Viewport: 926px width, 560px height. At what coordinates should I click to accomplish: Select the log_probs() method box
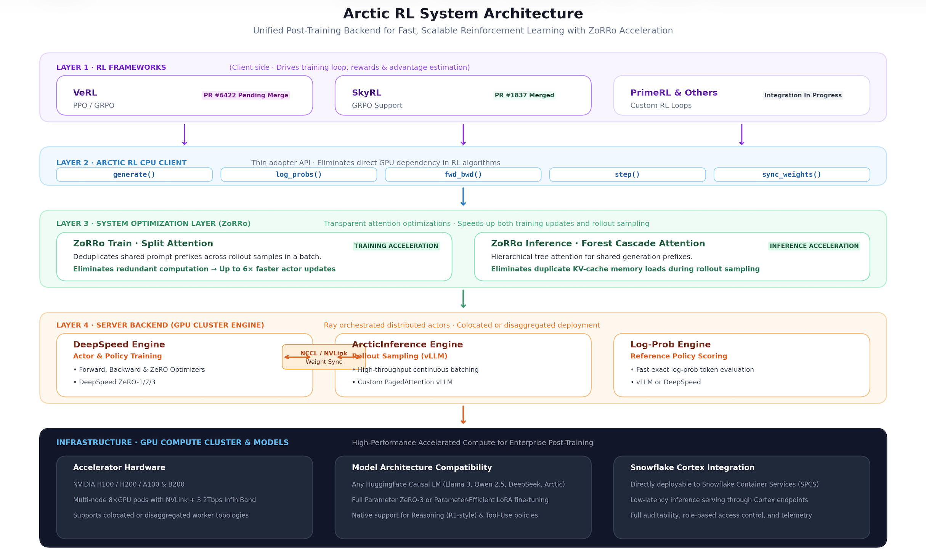[299, 175]
